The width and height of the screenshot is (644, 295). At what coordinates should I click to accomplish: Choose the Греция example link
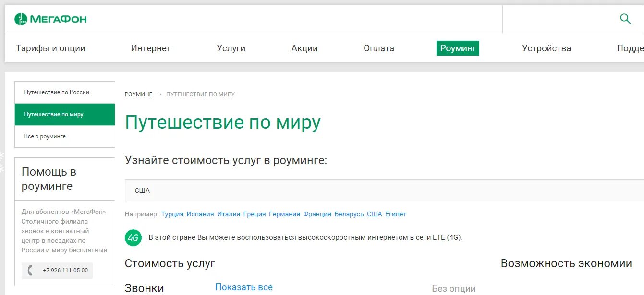click(x=255, y=214)
